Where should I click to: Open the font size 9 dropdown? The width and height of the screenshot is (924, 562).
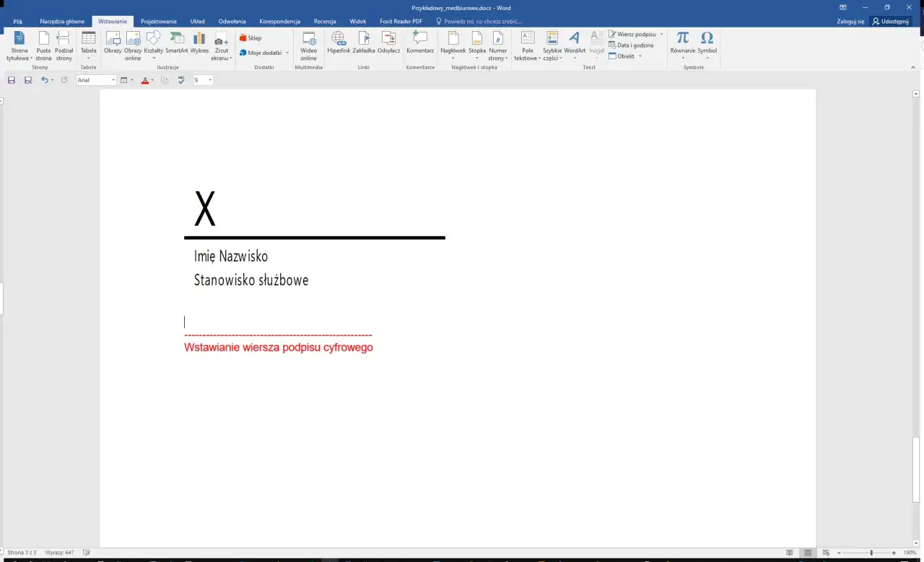click(210, 80)
